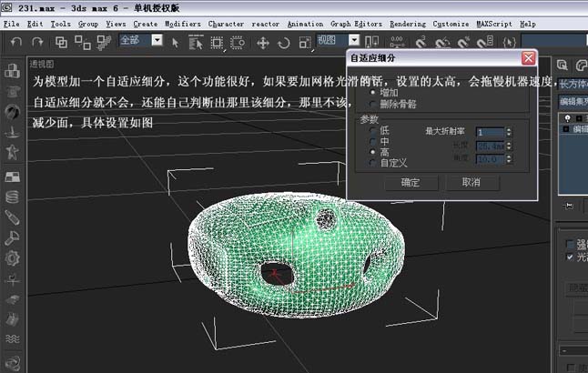Open the MAXScript menu
Viewport: 588px width, 373px height.
(x=494, y=24)
